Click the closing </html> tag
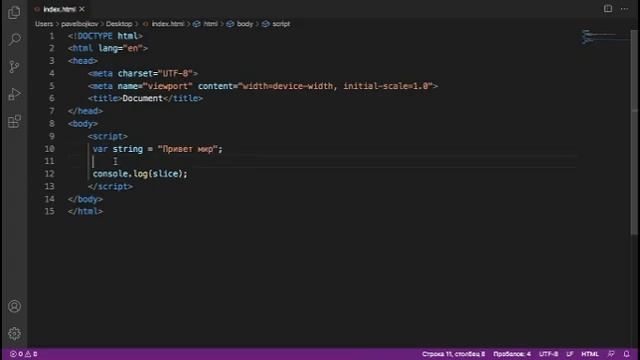The width and height of the screenshot is (640, 360). point(85,211)
